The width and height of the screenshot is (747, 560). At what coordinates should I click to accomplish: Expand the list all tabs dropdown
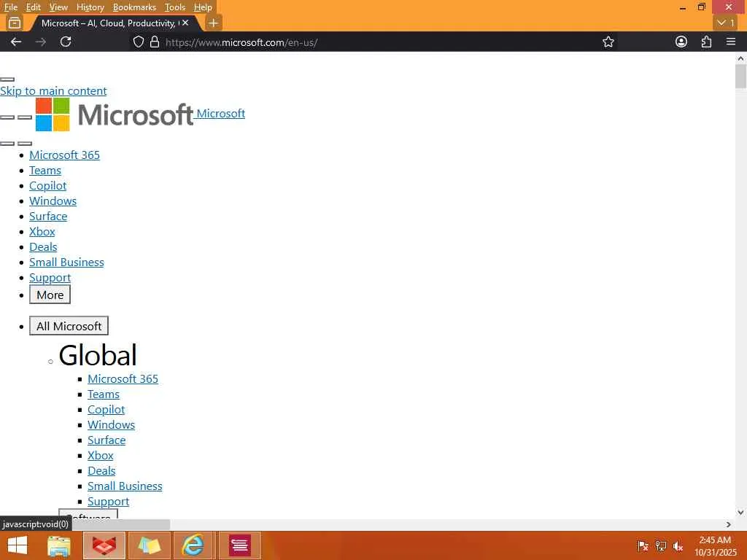click(x=726, y=23)
